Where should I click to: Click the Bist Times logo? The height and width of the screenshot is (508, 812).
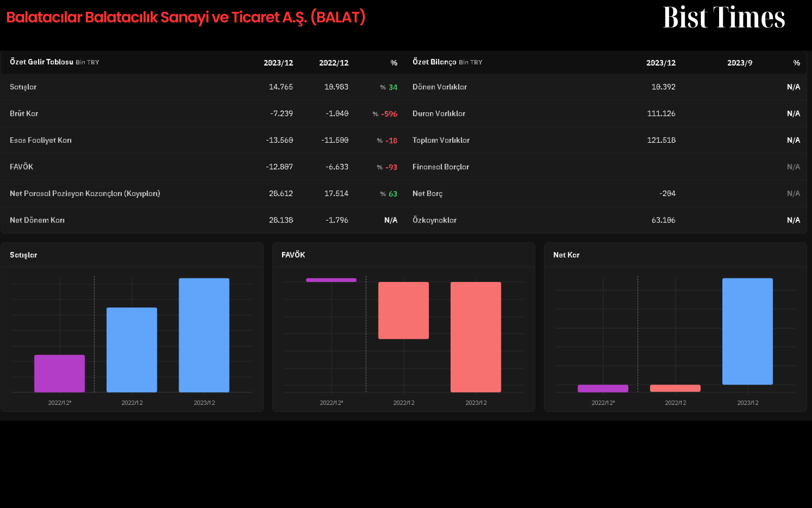(x=724, y=18)
